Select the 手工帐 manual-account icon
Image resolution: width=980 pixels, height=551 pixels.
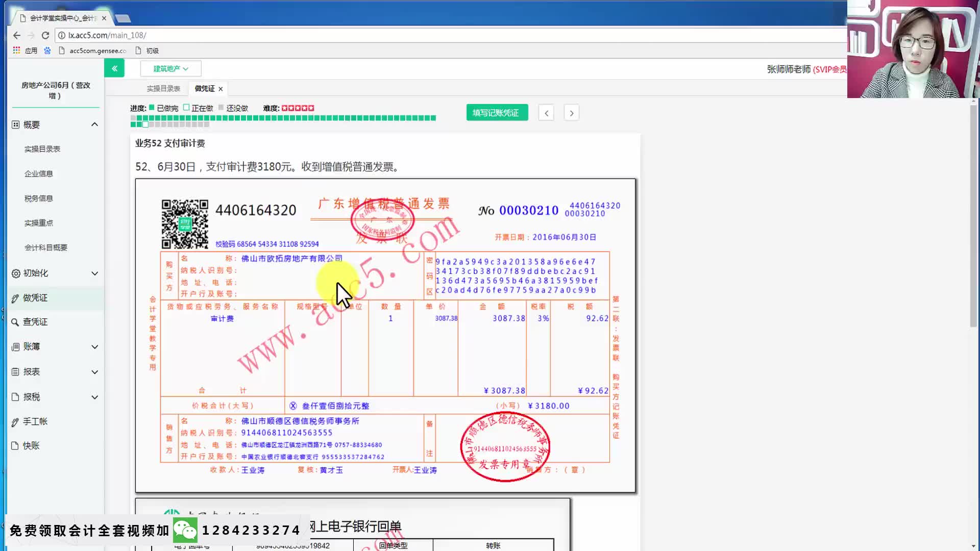point(15,421)
